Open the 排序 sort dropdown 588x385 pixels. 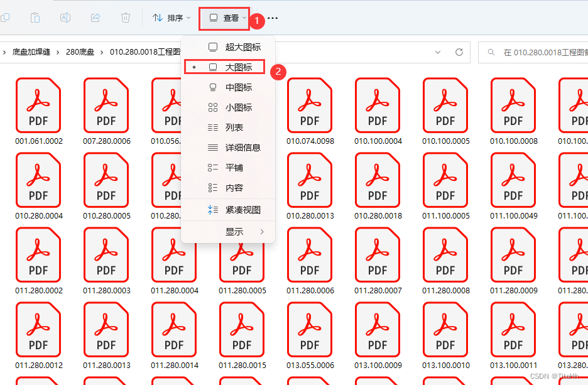(x=171, y=18)
